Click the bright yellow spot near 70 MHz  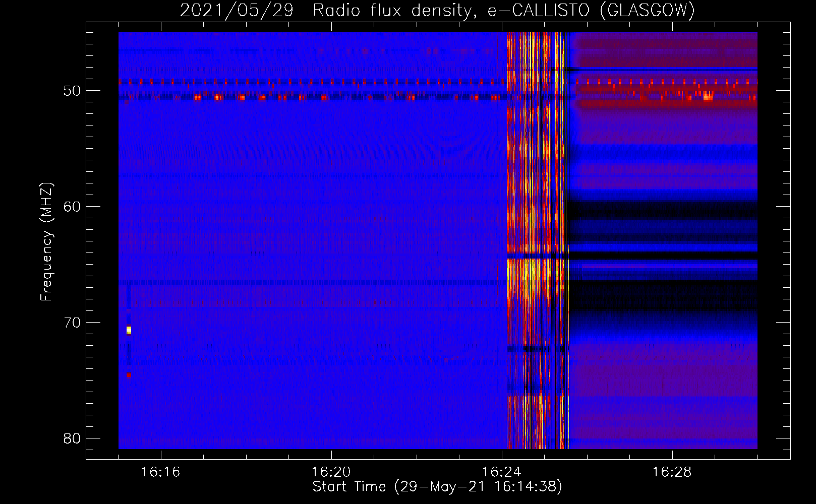click(129, 330)
